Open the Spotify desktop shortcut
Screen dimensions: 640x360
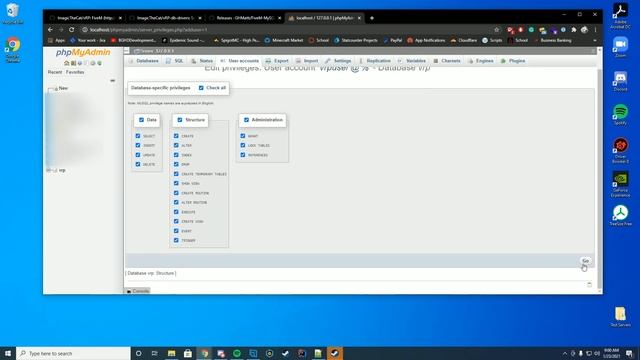(x=620, y=114)
